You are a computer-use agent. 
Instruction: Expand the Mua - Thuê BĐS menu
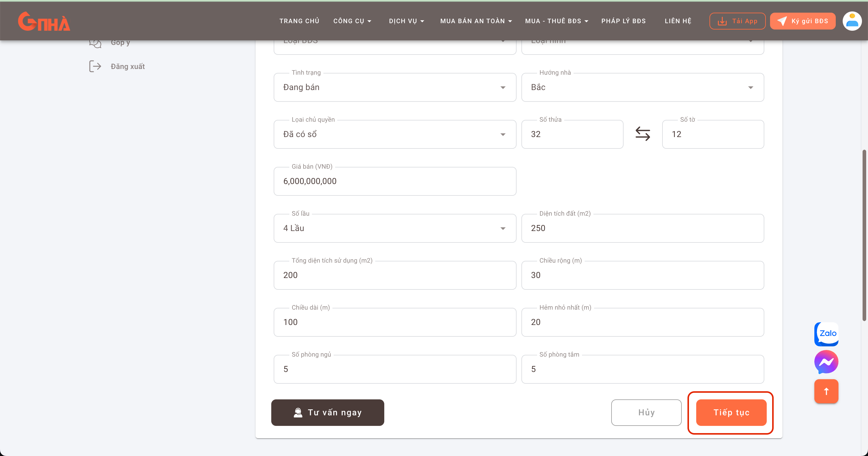click(557, 21)
